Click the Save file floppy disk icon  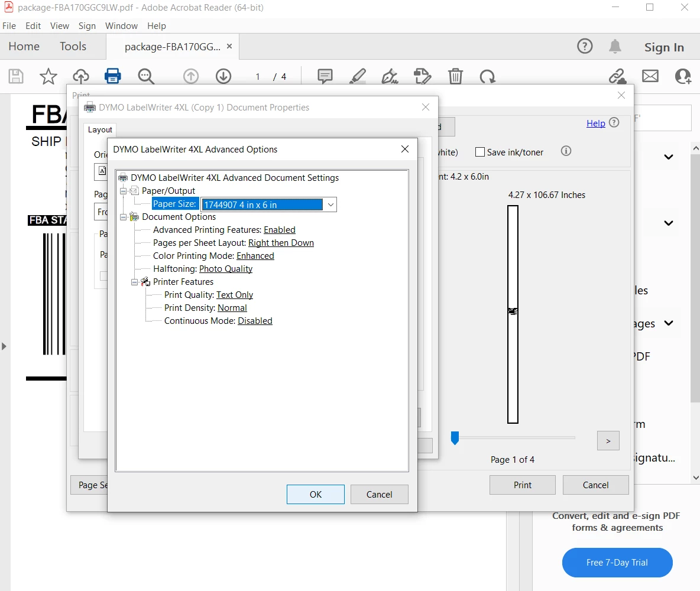tap(16, 76)
